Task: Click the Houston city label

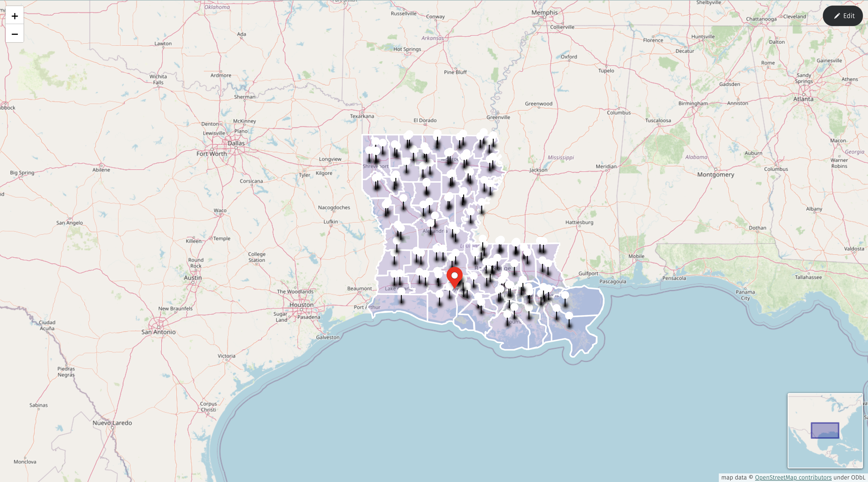Action: tap(301, 305)
